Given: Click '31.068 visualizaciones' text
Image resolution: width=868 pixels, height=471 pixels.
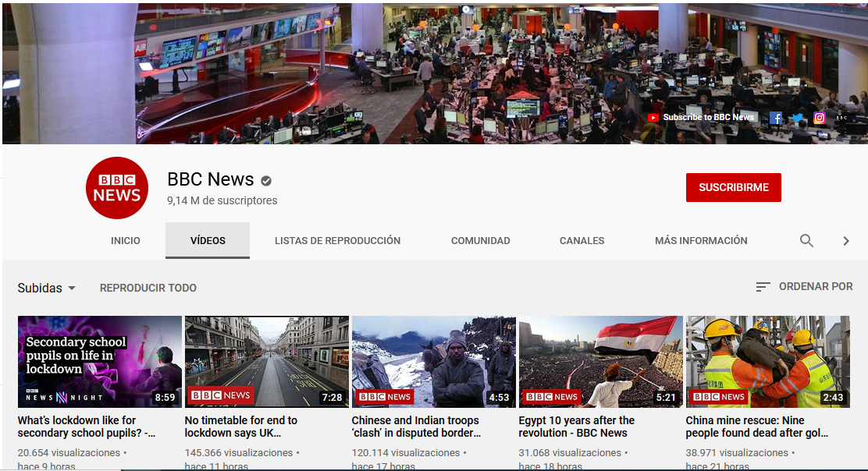Looking at the screenshot, I should tap(570, 453).
